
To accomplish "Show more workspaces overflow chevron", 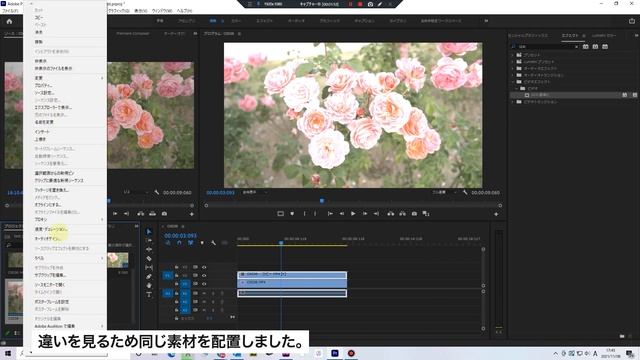I will pyautogui.click(x=486, y=21).
